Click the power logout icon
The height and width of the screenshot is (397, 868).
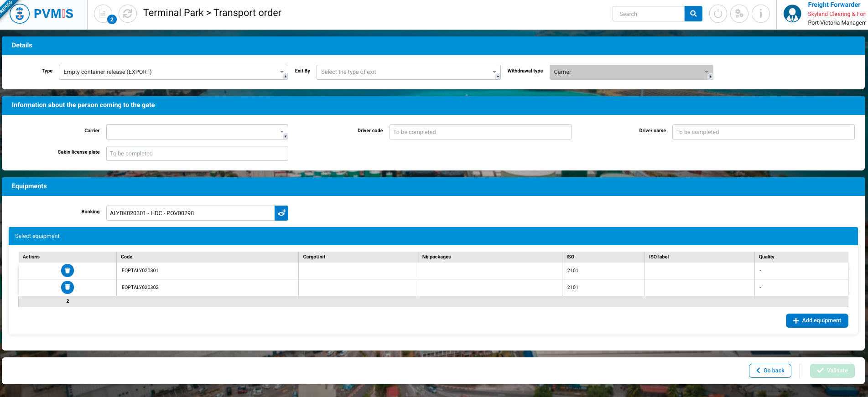[718, 14]
